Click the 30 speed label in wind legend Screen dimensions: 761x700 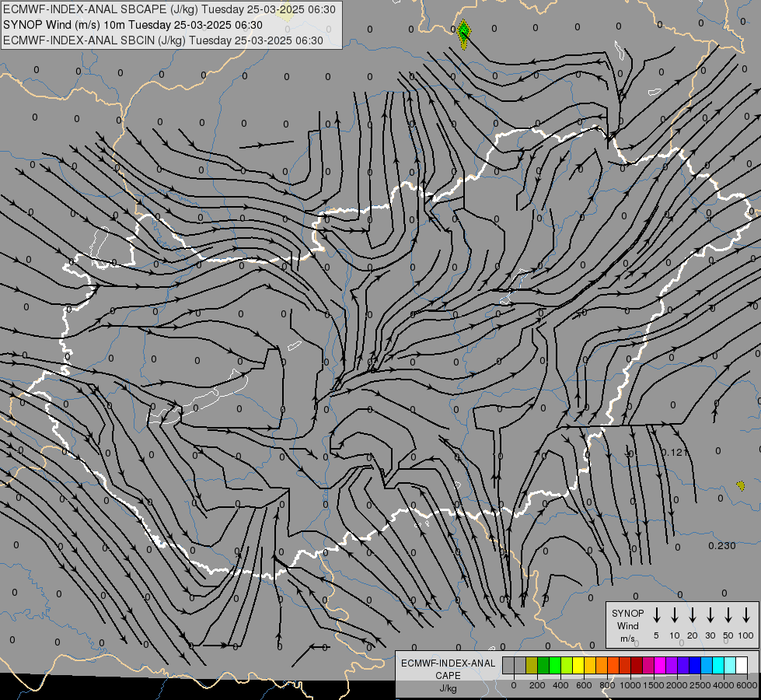tap(710, 635)
